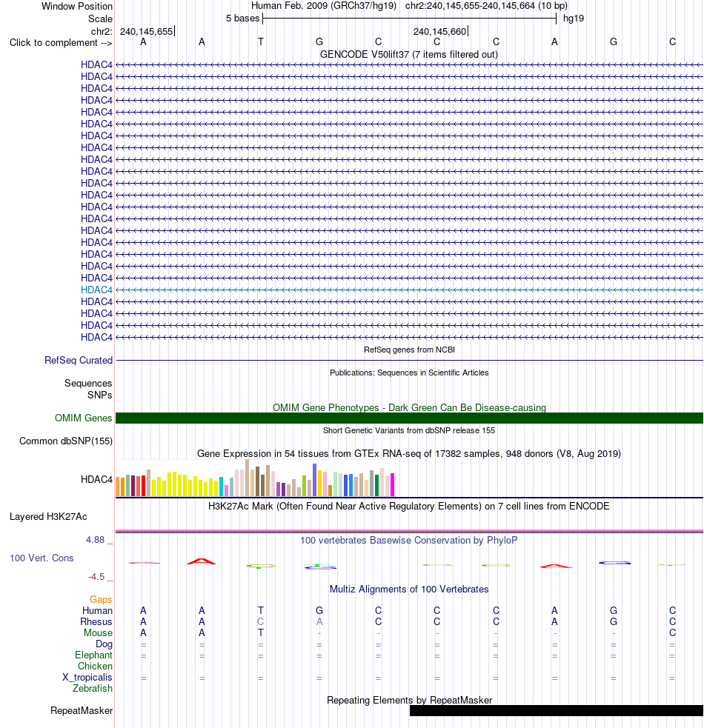Select the Human alignment row label
Viewport: 704px width, 728px height.
pos(98,610)
